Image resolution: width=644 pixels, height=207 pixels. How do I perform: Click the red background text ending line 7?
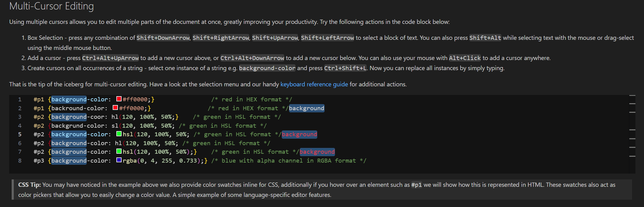[317, 152]
